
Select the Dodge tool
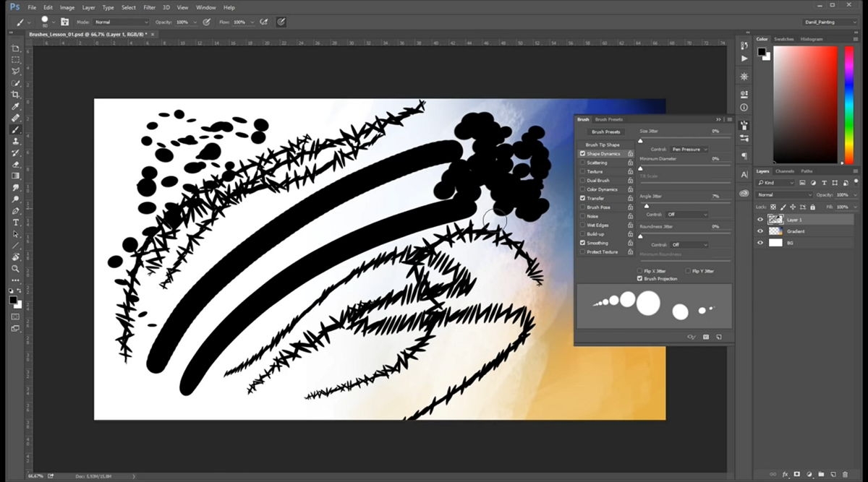pos(15,199)
